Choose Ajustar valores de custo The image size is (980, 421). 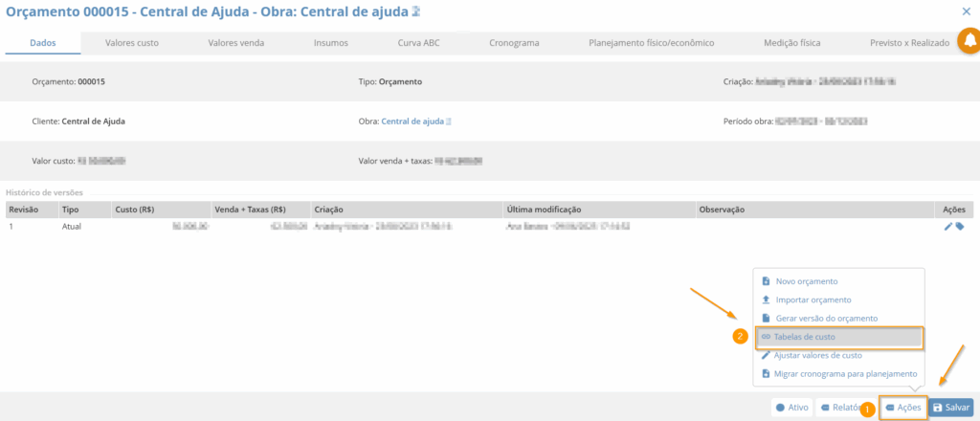click(824, 355)
